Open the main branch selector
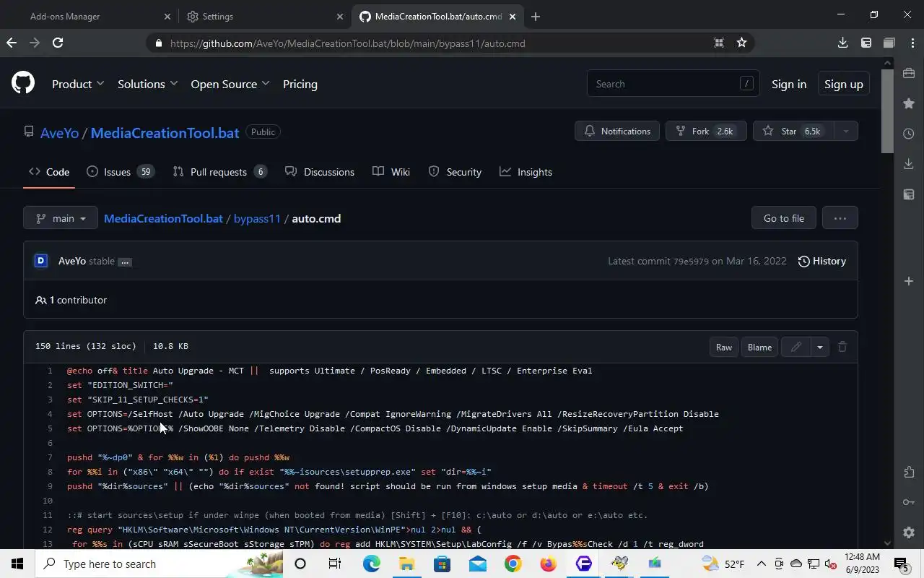 coord(61,218)
